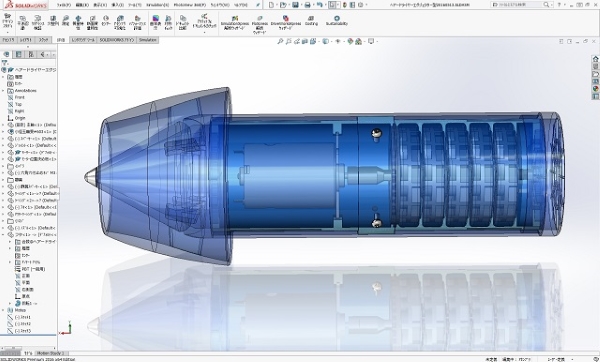Screen dimensions: 600x362
Task: Click the Costing tool icon
Action: point(311,21)
